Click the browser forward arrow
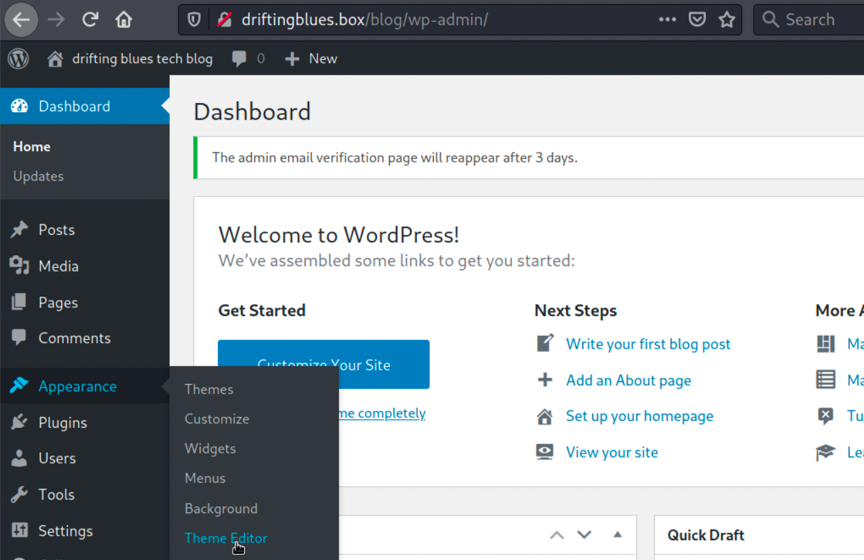The width and height of the screenshot is (864, 560). coord(56,20)
